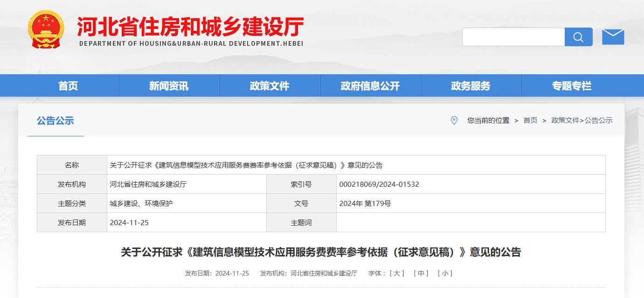
Task: Click the 首页 breadcrumb link
Action: pyautogui.click(x=530, y=121)
